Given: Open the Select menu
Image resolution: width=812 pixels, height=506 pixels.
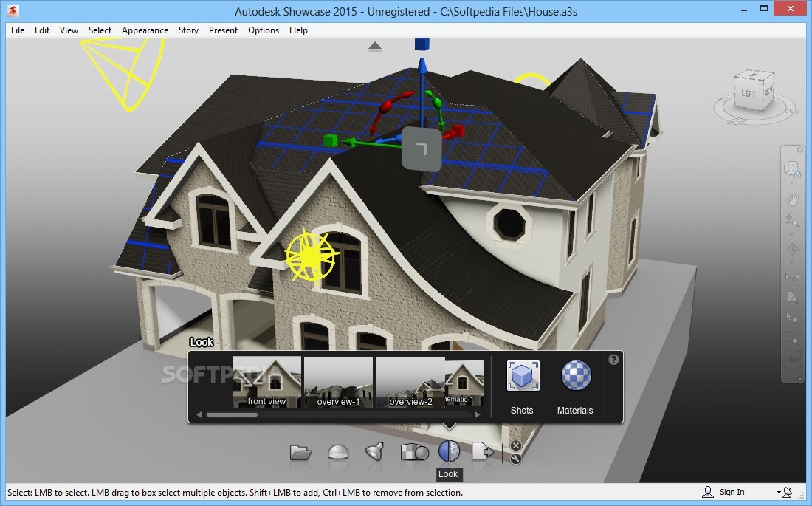Looking at the screenshot, I should (100, 30).
